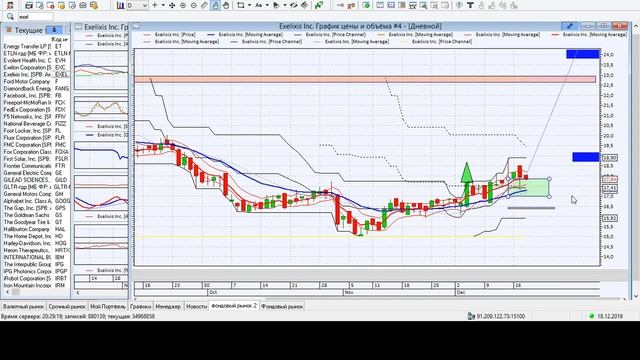Select the Exelixis Inc. row in ticker list
The width and height of the screenshot is (640, 360).
click(36, 75)
